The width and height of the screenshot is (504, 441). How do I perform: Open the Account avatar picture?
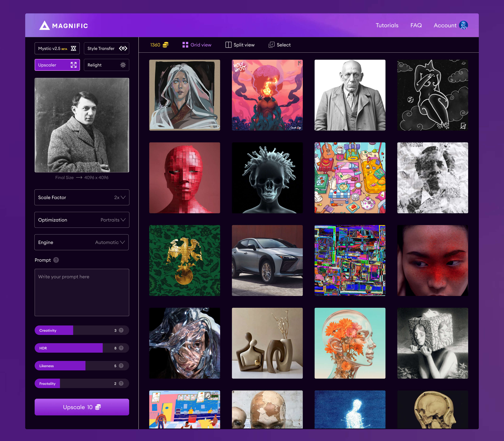click(463, 25)
